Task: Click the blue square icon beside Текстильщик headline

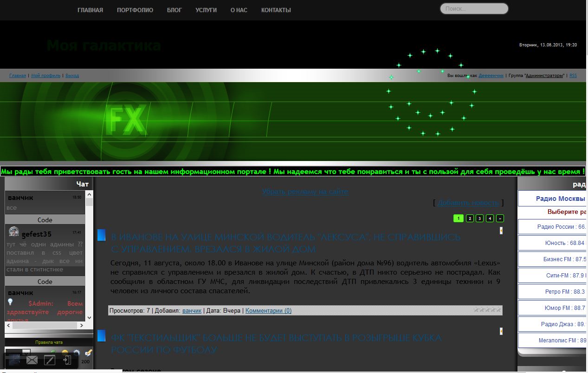Action: [x=101, y=335]
